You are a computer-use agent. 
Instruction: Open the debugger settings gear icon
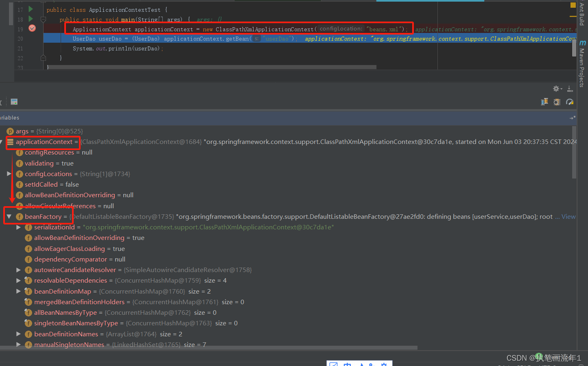(x=556, y=89)
